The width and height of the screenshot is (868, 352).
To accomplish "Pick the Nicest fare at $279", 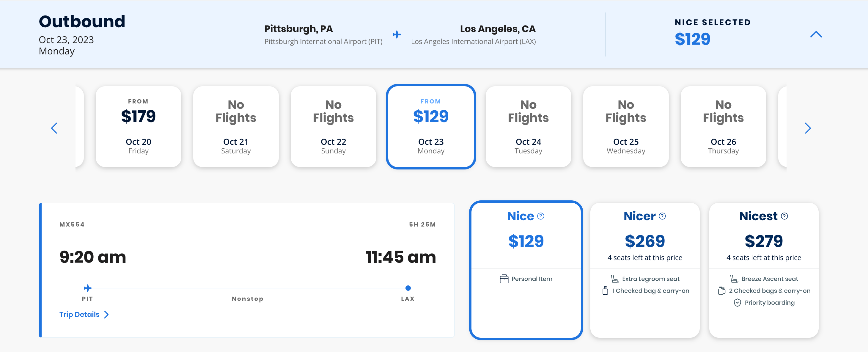I will (x=764, y=241).
